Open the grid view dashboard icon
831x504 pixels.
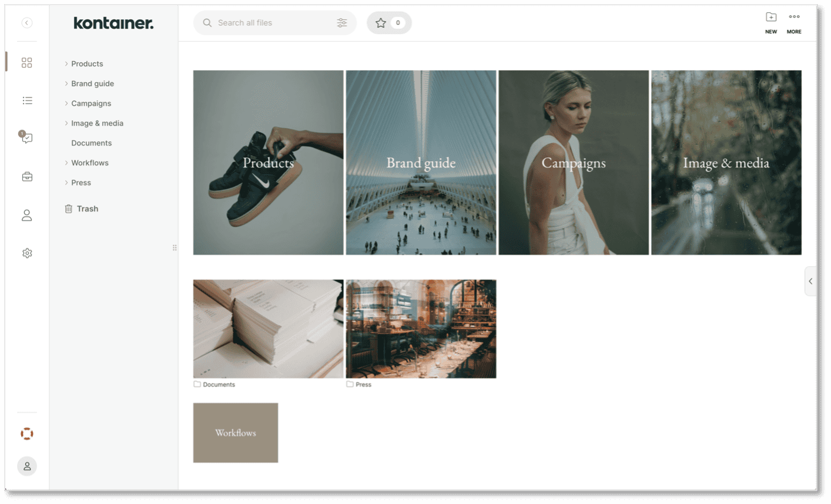(26, 62)
